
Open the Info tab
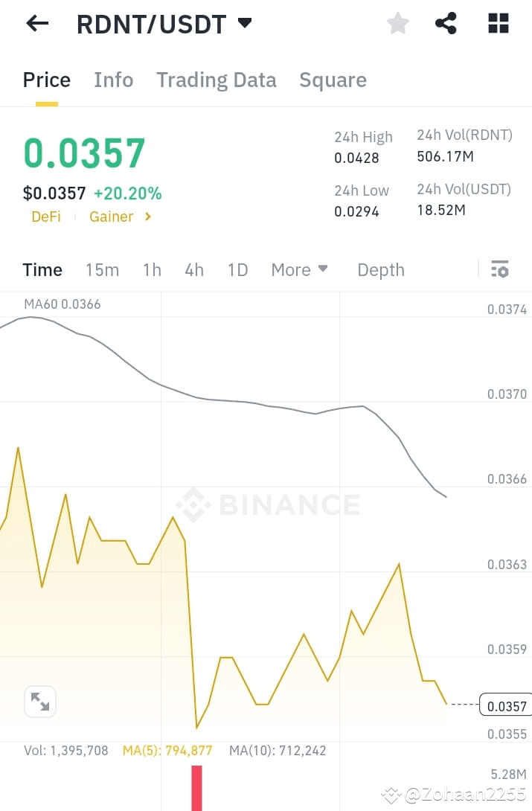click(113, 80)
